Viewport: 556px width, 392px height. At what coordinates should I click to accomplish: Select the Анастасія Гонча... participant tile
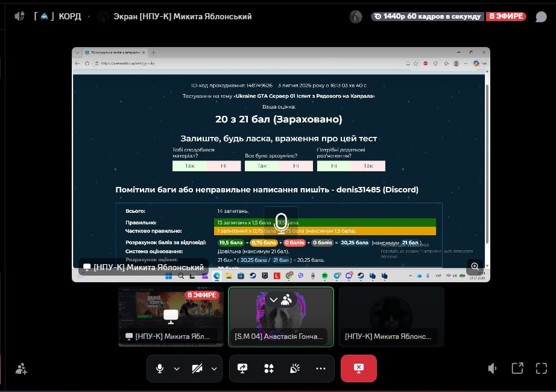281,317
